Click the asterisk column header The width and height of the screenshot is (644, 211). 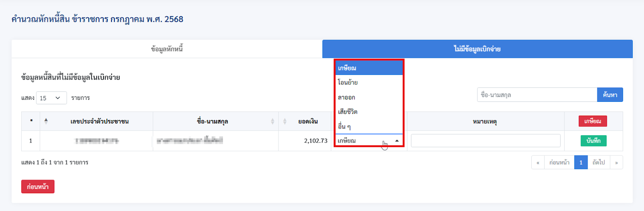pos(31,121)
